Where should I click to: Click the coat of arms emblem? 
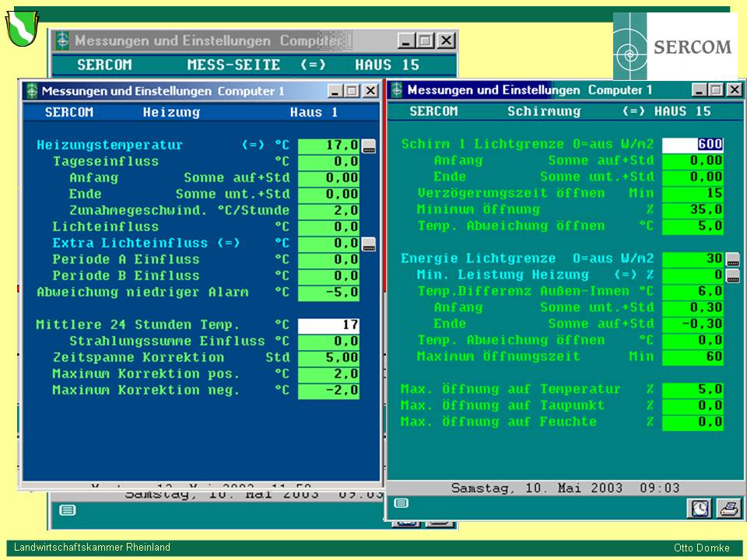coord(21,29)
